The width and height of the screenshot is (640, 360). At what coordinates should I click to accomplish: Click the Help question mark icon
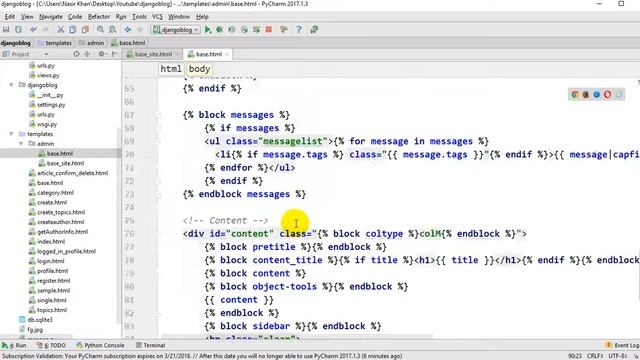click(299, 29)
